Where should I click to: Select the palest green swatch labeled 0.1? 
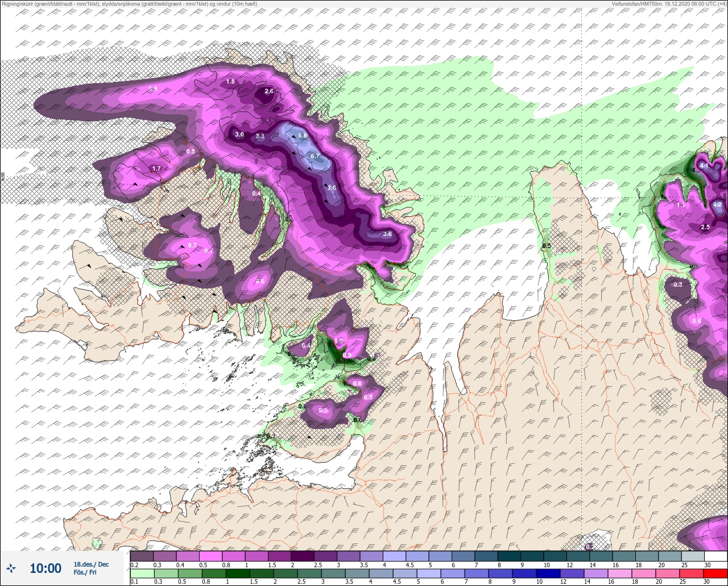point(142,573)
